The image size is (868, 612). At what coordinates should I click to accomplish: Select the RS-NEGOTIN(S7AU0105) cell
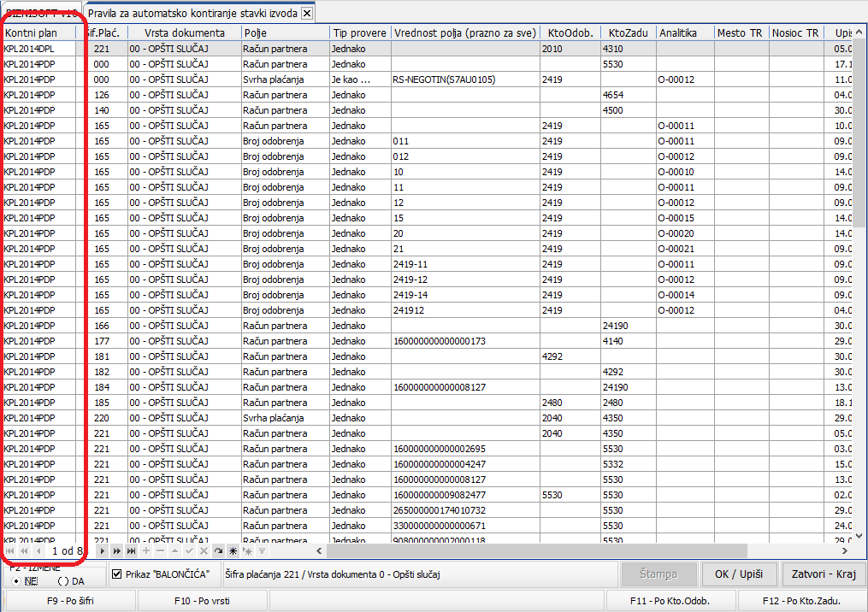tap(444, 79)
